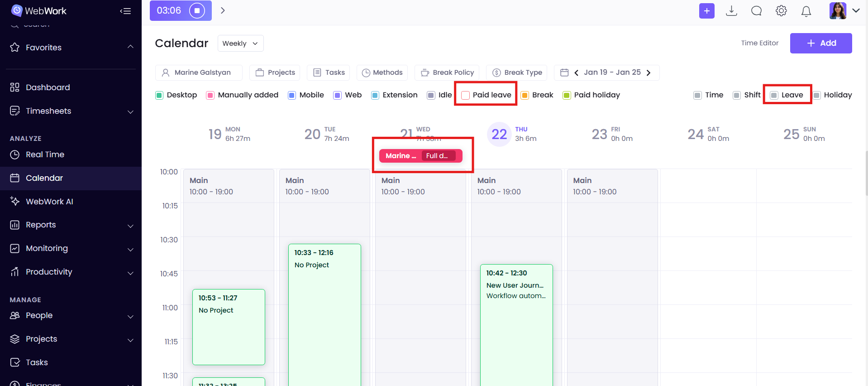This screenshot has height=386, width=868.
Task: Click the purple plus quick-add icon
Action: coord(706,11)
